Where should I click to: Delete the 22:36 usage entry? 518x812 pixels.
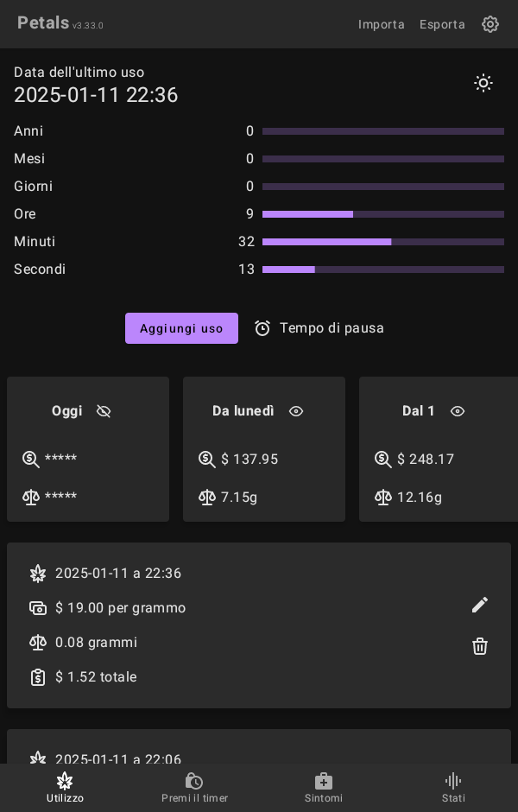(x=480, y=646)
